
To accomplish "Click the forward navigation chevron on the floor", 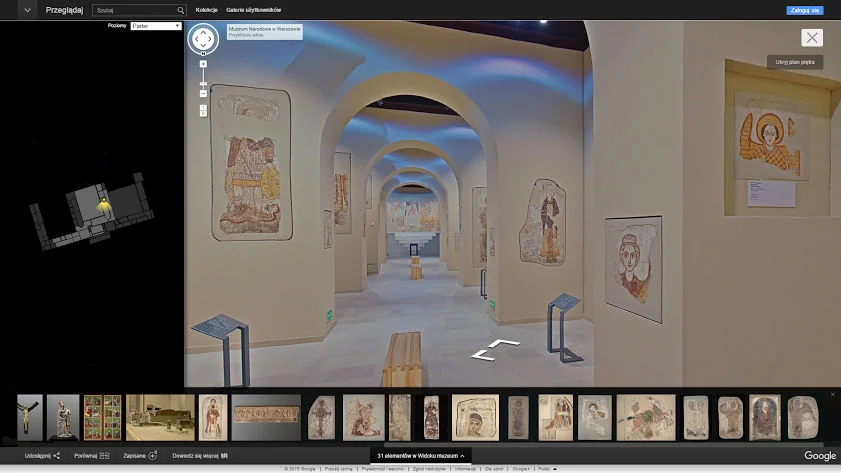I will coord(504,343).
